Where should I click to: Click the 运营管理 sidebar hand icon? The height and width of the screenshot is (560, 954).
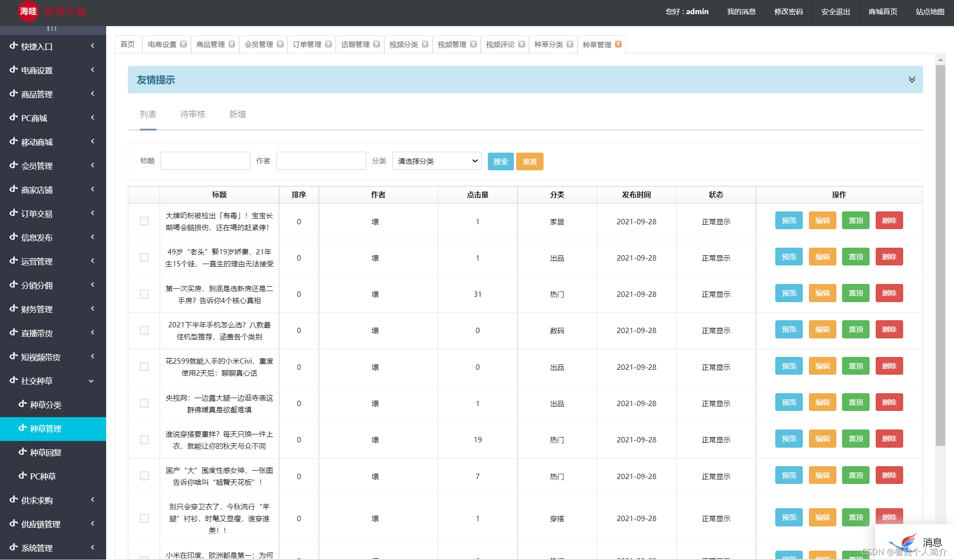[14, 261]
